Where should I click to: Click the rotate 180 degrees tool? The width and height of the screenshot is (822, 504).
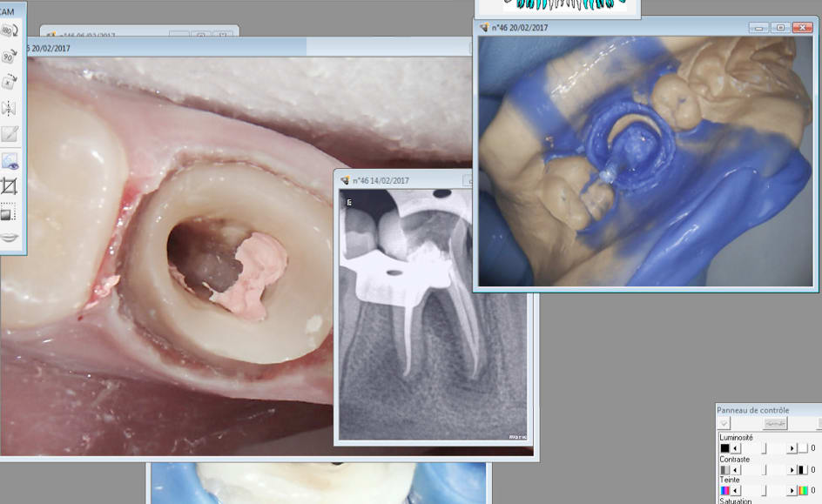click(x=10, y=30)
